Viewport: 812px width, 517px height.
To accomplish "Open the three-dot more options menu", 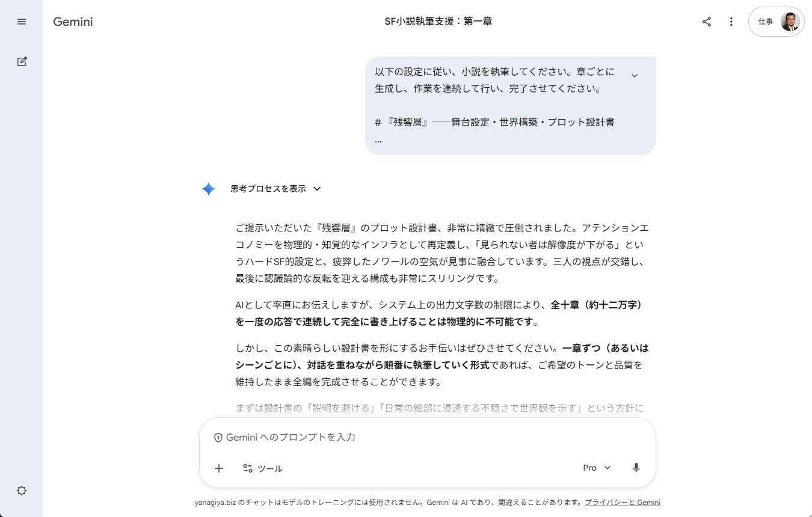I will pos(731,22).
